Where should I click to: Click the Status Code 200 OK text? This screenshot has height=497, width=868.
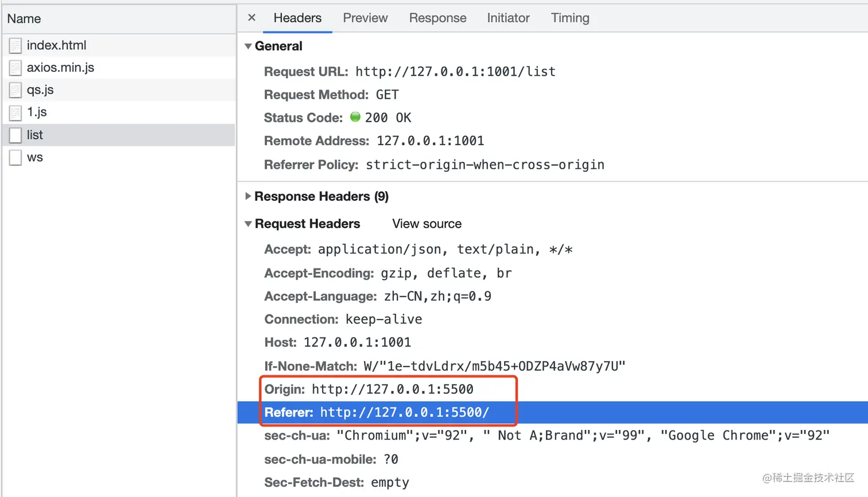(388, 118)
